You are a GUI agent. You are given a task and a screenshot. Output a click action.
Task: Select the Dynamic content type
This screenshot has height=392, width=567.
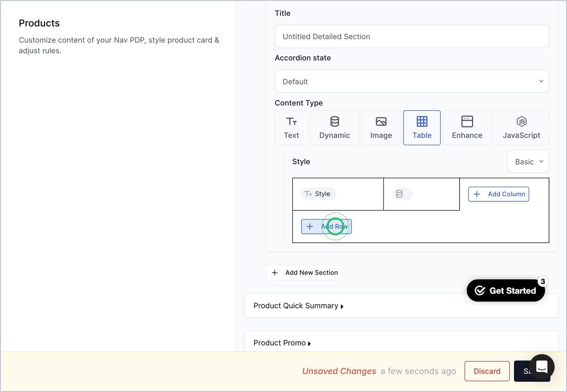(335, 128)
